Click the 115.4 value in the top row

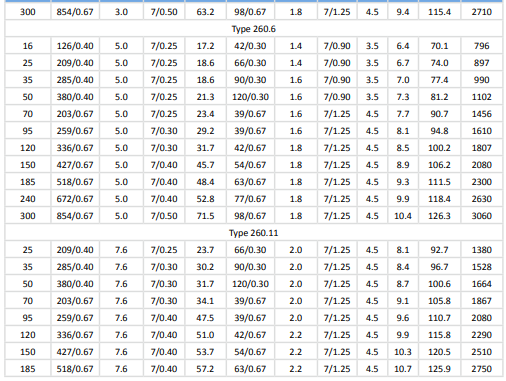(439, 12)
